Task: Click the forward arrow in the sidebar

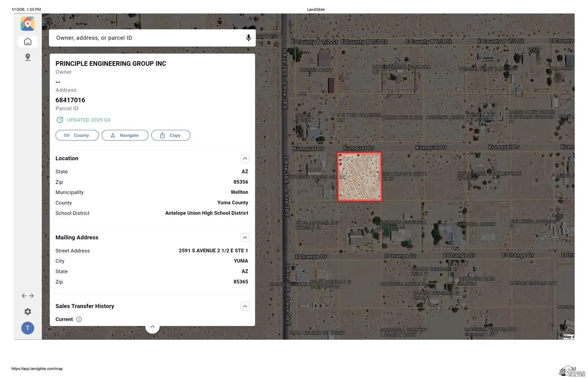Action: tap(31, 296)
